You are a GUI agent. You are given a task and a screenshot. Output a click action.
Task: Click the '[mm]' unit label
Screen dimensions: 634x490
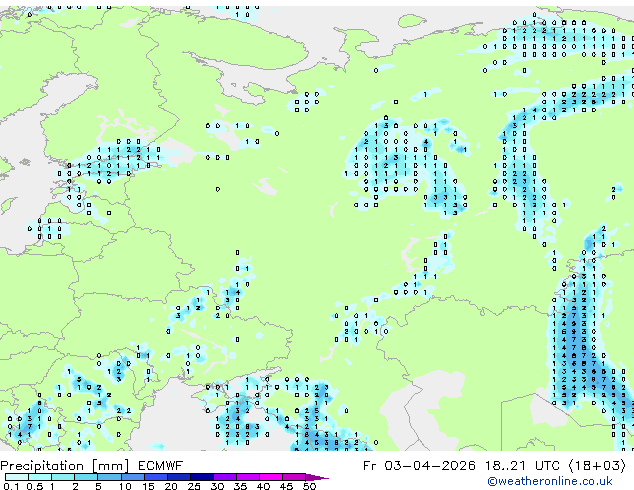point(110,466)
